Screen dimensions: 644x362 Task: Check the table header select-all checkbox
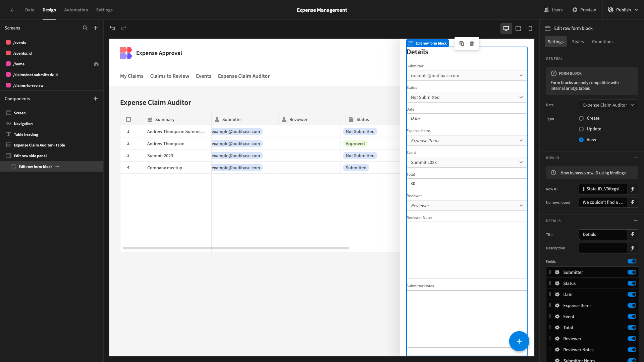pos(128,119)
